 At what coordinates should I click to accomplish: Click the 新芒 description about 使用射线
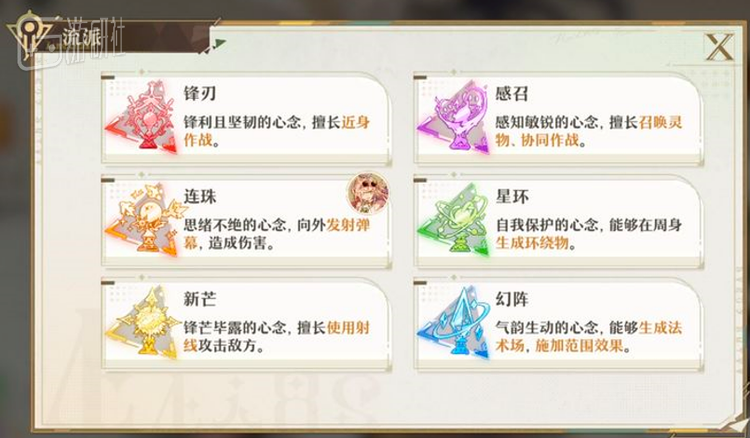click(x=276, y=337)
